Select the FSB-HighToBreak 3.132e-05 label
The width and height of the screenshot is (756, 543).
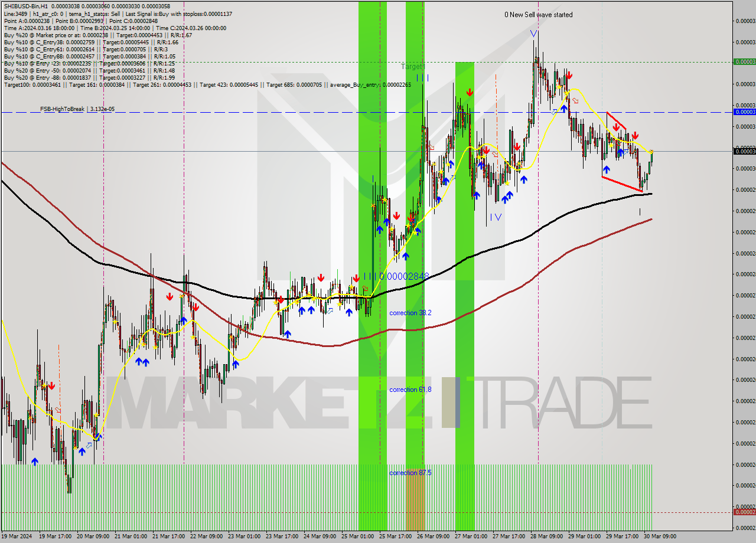pos(77,109)
